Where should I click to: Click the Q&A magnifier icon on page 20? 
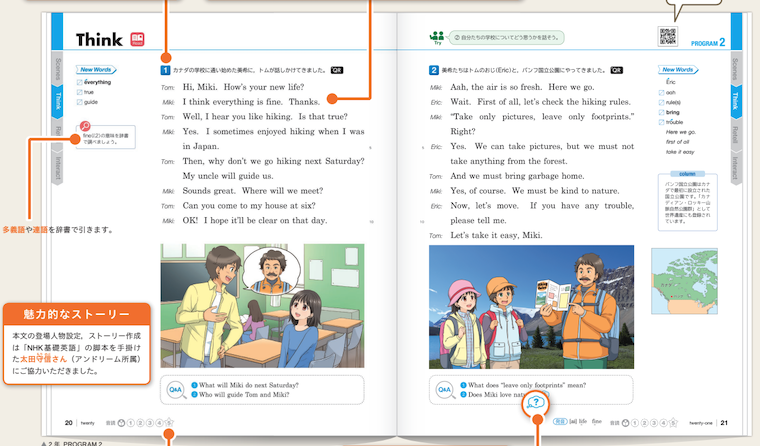[x=176, y=390]
